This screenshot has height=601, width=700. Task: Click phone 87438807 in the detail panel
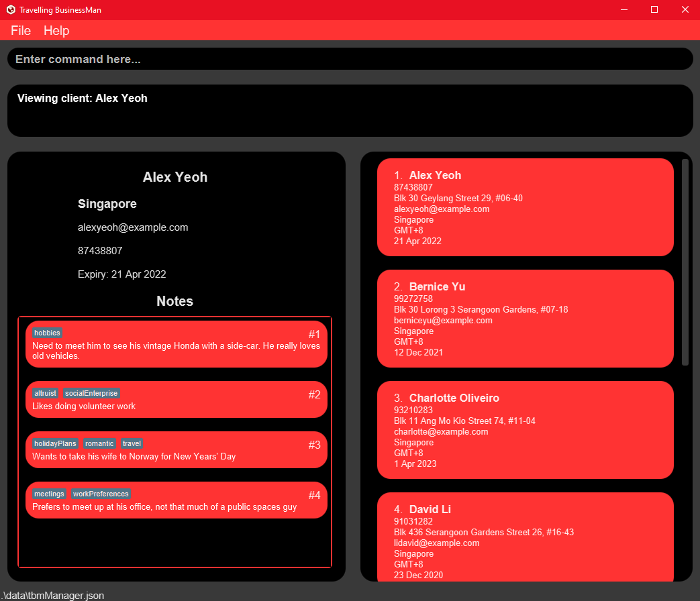pos(100,251)
